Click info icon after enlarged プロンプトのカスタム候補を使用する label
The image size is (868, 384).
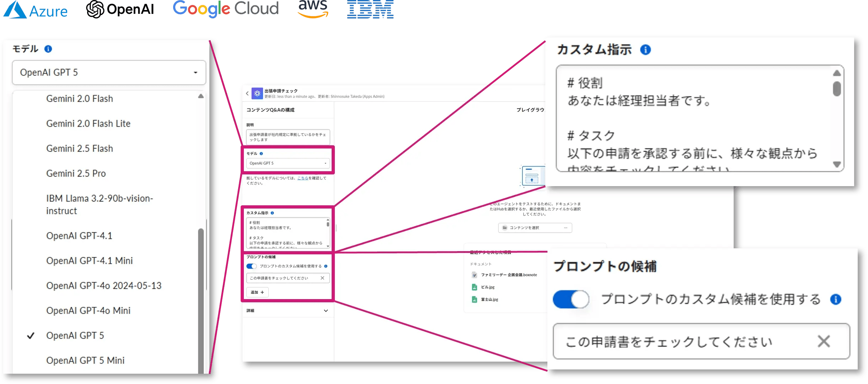click(x=836, y=299)
